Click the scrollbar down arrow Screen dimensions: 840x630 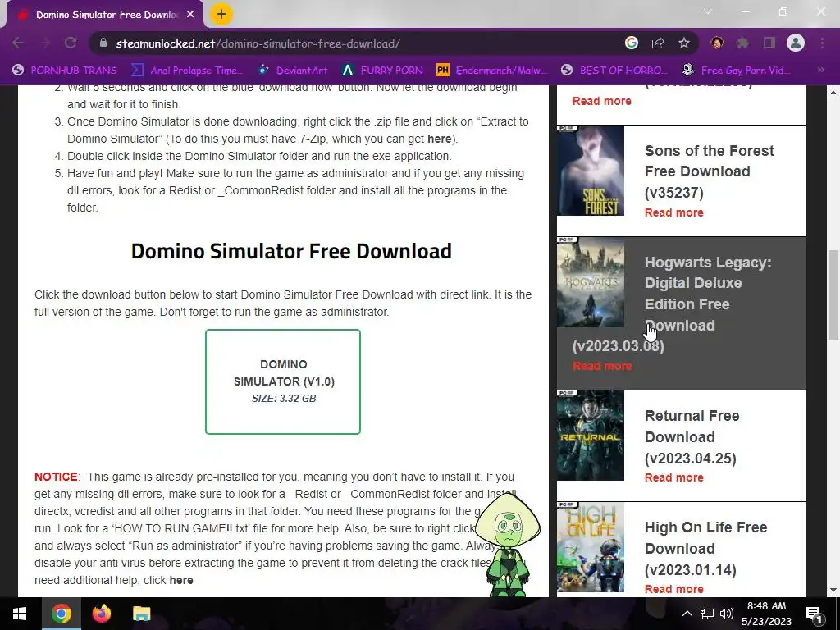833,590
